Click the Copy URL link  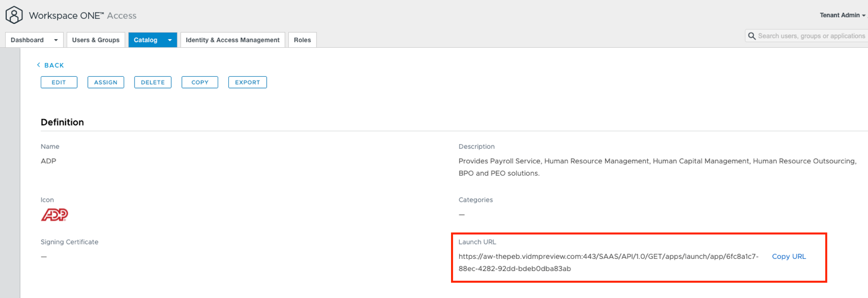pyautogui.click(x=789, y=256)
